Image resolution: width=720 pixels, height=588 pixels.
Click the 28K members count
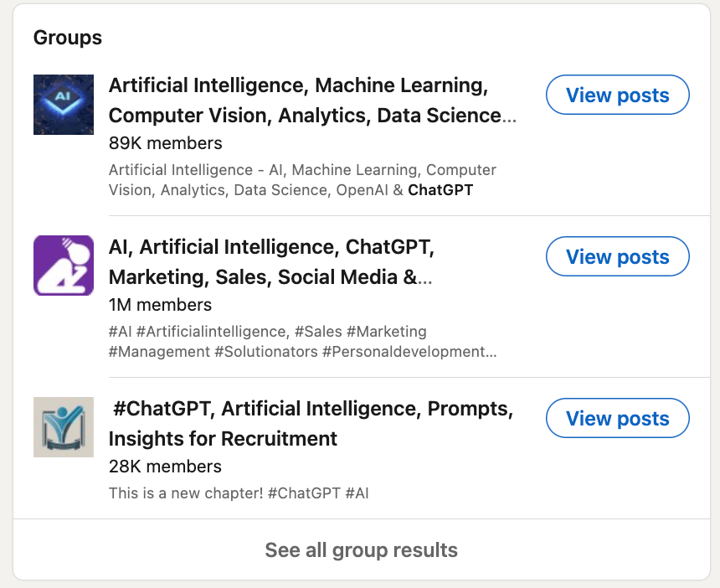click(165, 467)
